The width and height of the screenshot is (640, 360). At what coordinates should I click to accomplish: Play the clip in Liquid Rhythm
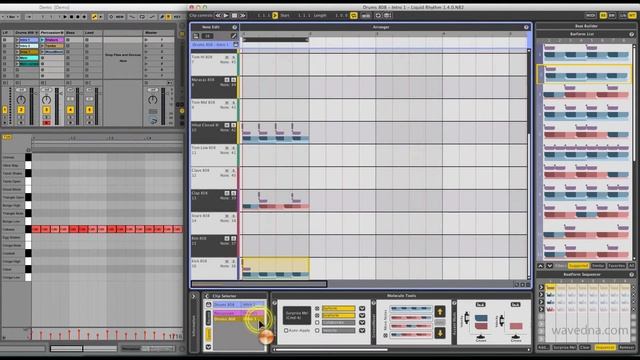click(x=226, y=16)
